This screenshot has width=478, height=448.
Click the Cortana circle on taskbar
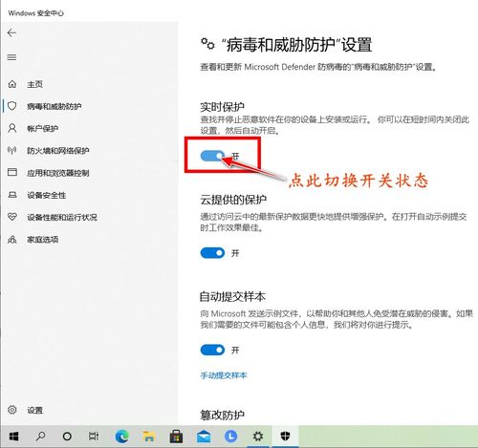coord(67,437)
